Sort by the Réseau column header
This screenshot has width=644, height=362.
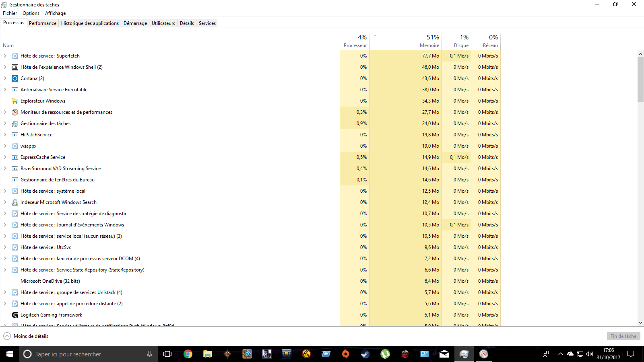(486, 41)
